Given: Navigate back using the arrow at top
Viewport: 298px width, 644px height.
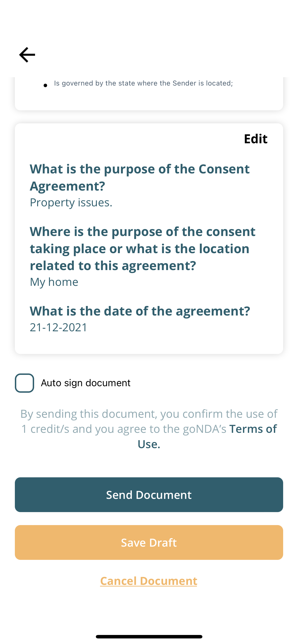Looking at the screenshot, I should click(27, 54).
